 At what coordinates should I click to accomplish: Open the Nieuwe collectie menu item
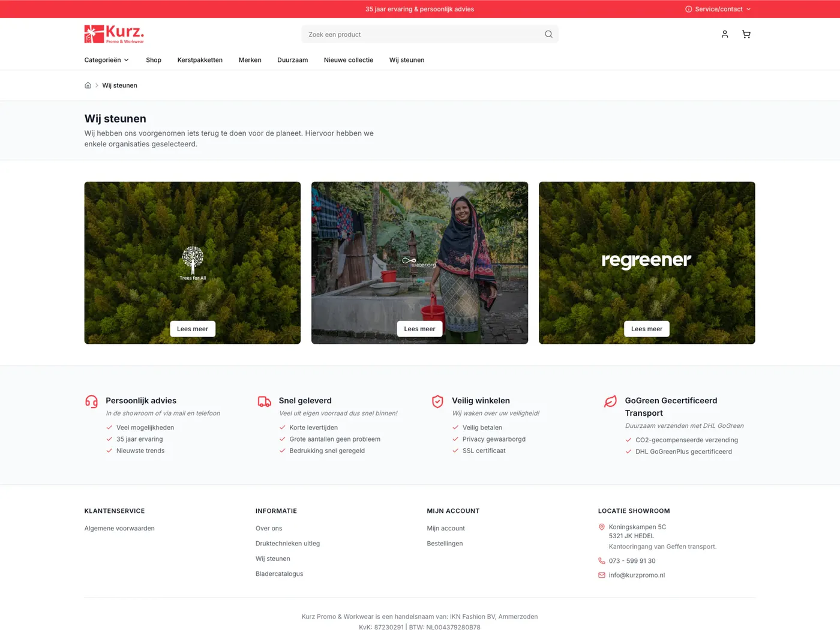(349, 60)
